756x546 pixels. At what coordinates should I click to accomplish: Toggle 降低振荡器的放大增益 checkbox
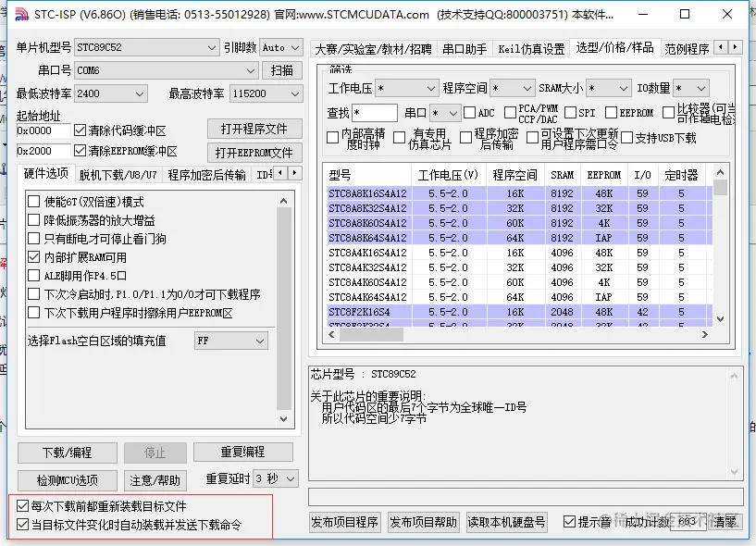[x=33, y=220]
